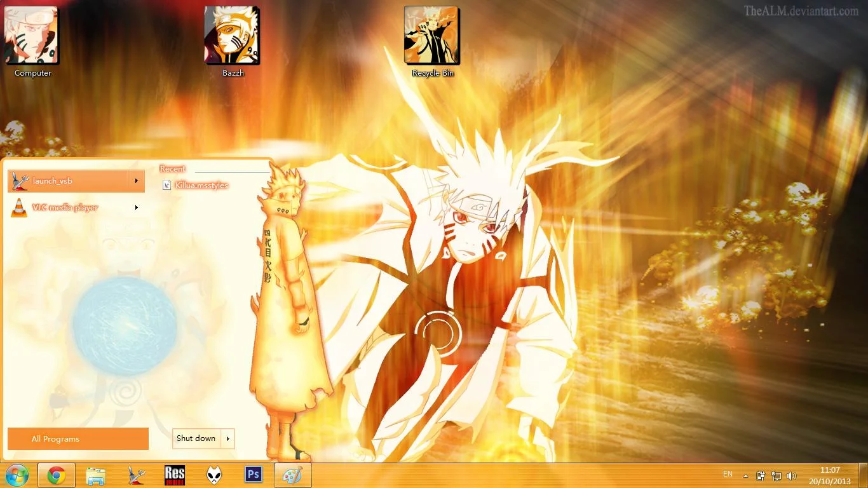
Task: Open Windows Explorer from the taskbar
Action: pos(96,475)
